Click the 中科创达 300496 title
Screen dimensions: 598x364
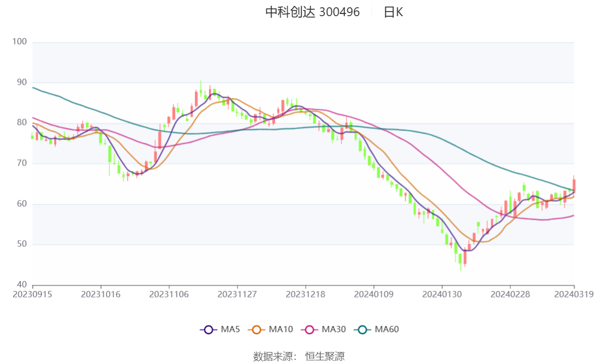point(313,12)
